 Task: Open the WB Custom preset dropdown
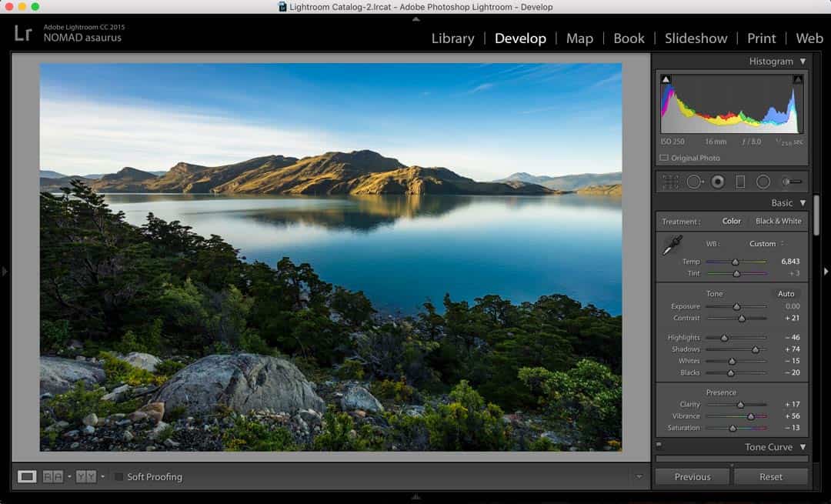[766, 244]
